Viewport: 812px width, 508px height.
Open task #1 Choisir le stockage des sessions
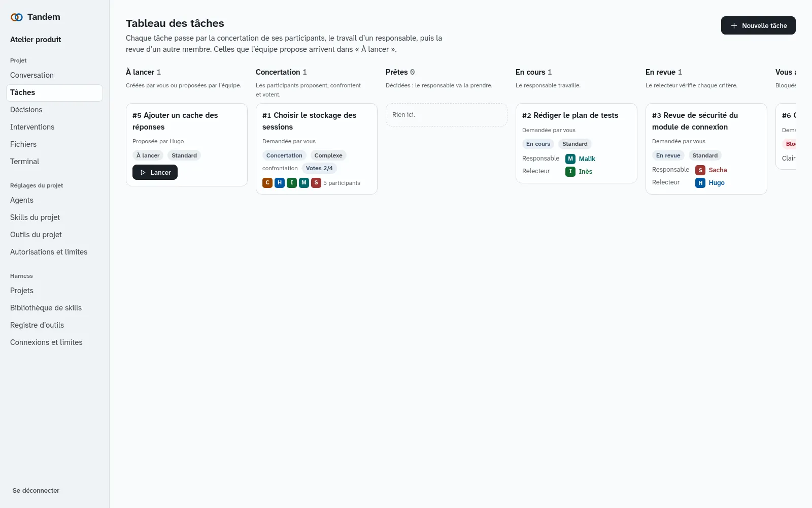(309, 121)
